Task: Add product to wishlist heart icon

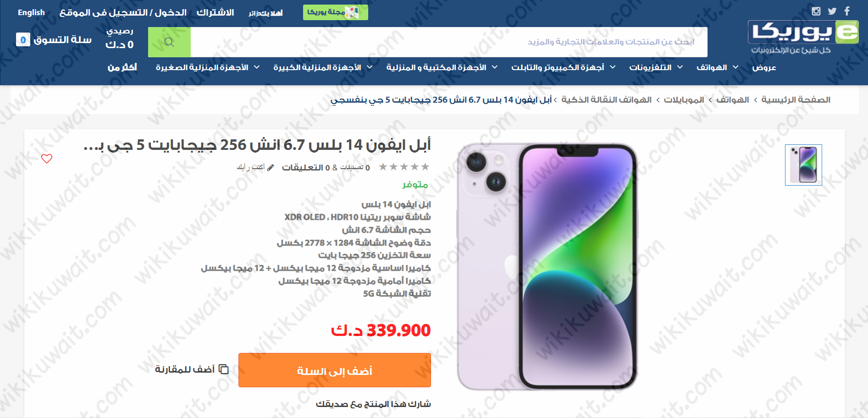Action: click(x=47, y=159)
